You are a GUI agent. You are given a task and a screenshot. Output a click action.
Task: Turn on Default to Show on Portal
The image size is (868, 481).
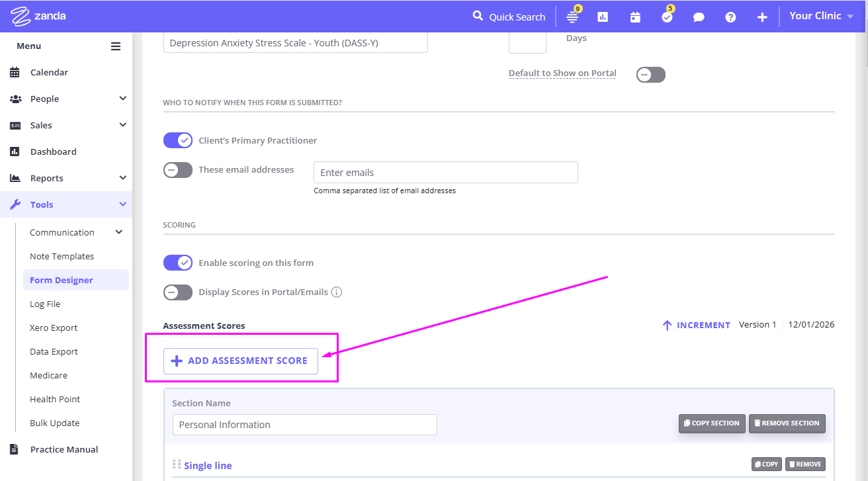click(x=650, y=74)
